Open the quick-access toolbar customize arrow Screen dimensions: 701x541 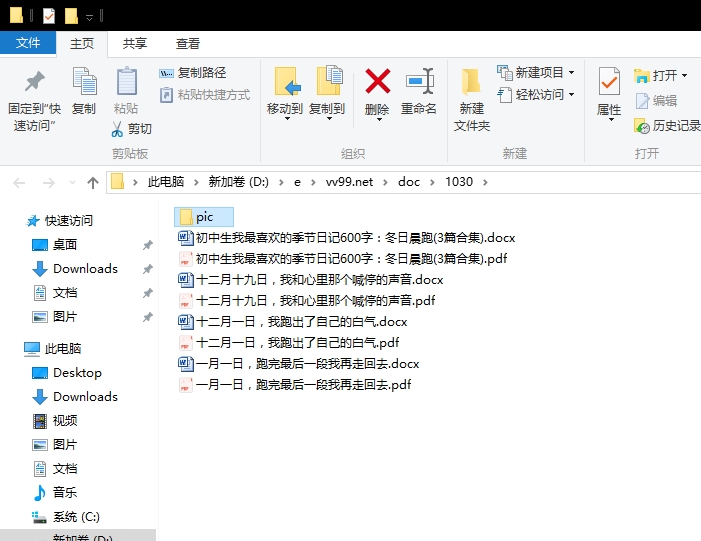pyautogui.click(x=89, y=17)
